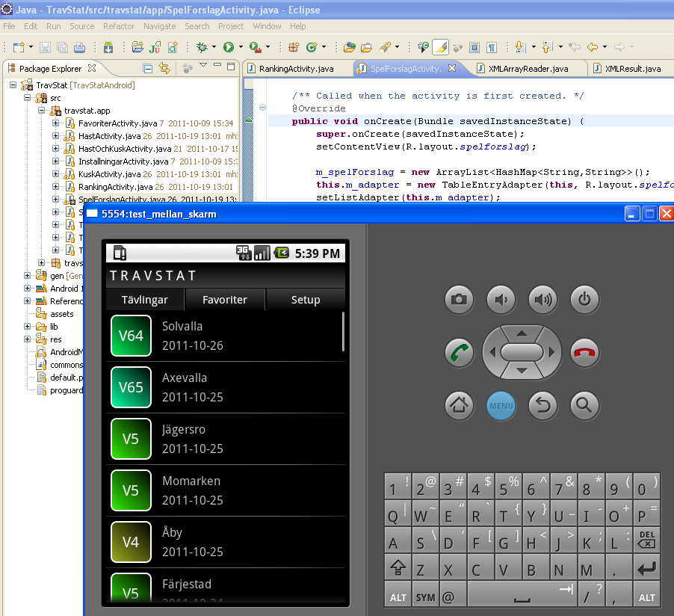Click D-pad right arrow on emulator
674x616 pixels.
click(552, 353)
